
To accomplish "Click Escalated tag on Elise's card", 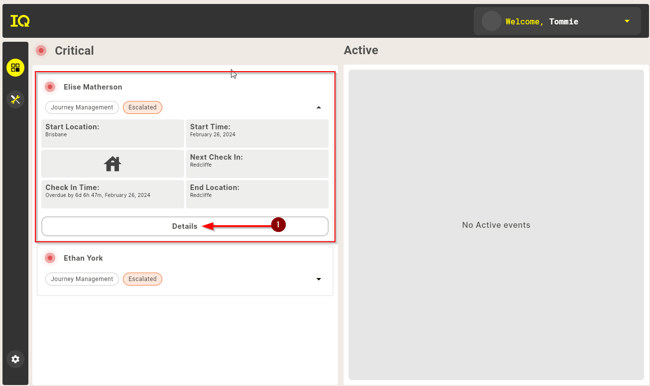I will click(143, 107).
